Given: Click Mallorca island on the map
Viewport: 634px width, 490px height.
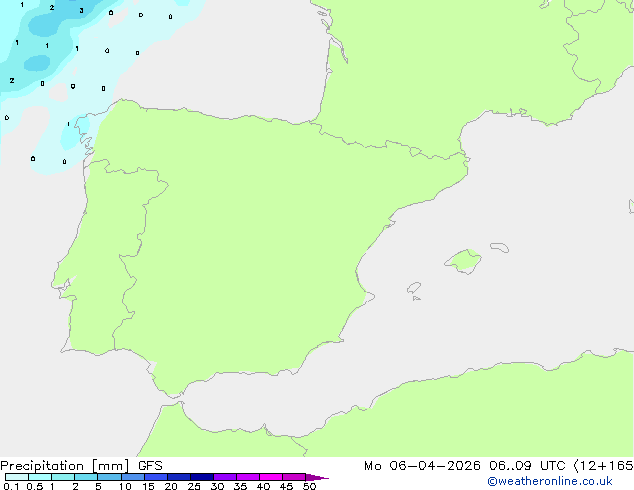Looking at the screenshot, I should point(464,261).
